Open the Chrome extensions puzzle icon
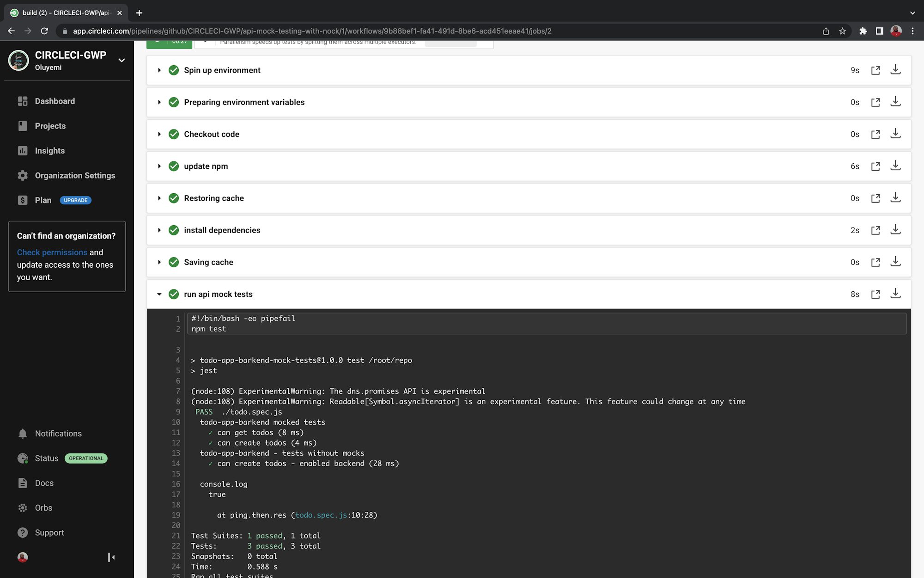Viewport: 924px width, 578px height. tap(863, 31)
